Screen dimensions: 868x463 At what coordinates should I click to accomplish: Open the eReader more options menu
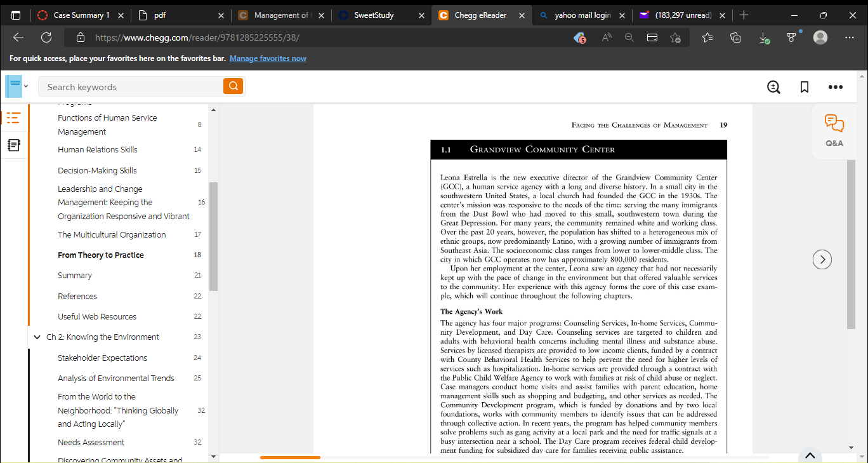pyautogui.click(x=835, y=87)
